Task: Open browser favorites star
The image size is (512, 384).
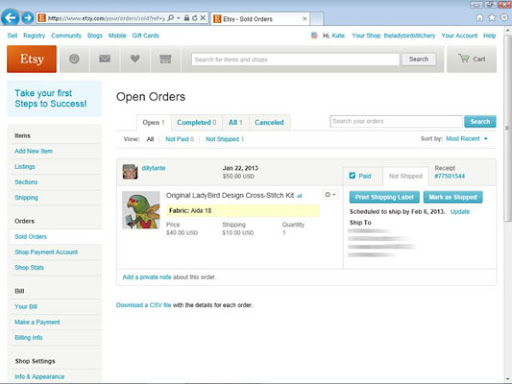Action: tap(492, 18)
